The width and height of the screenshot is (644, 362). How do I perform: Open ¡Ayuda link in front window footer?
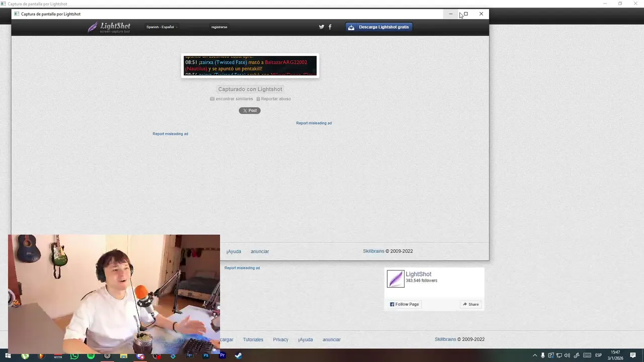[x=233, y=251]
